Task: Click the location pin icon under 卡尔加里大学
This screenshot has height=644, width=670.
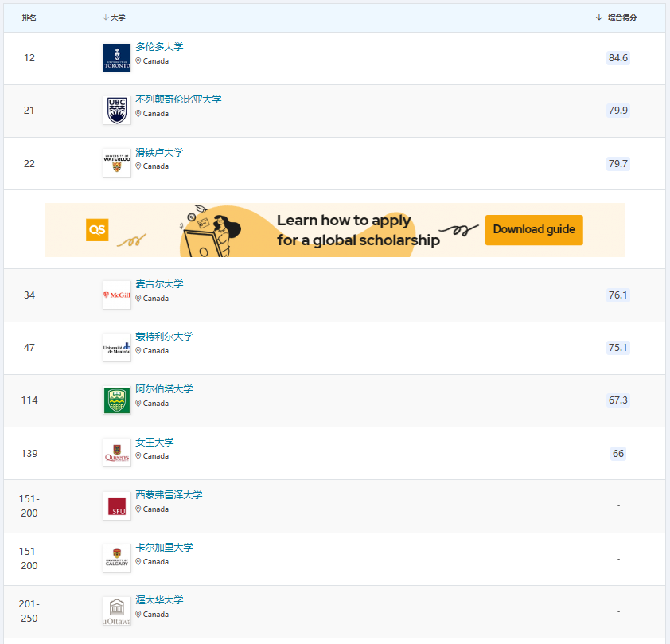Action: pos(138,561)
